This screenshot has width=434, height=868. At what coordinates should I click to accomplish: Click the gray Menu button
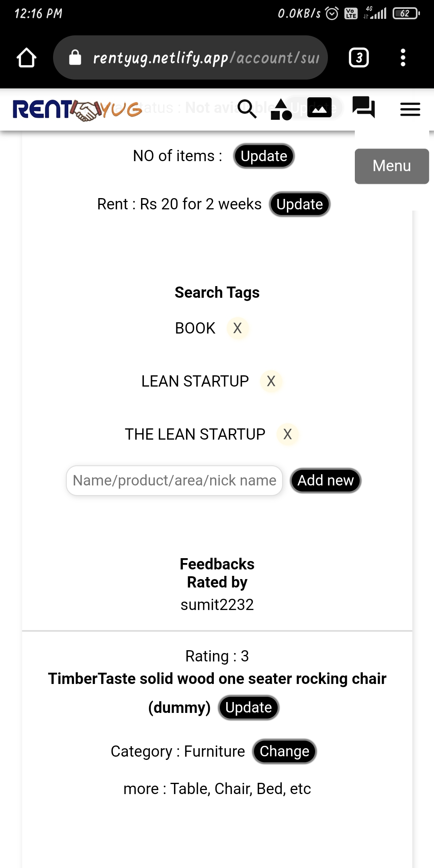pos(391,166)
